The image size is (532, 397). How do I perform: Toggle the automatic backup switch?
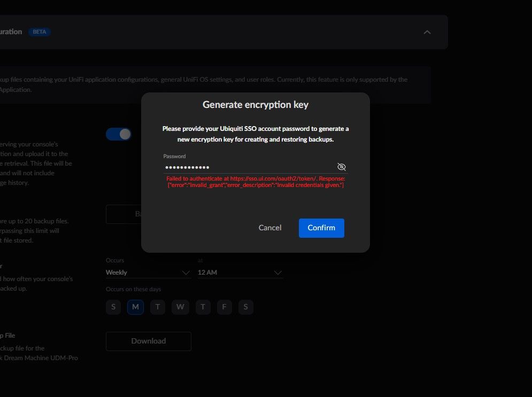pos(118,134)
